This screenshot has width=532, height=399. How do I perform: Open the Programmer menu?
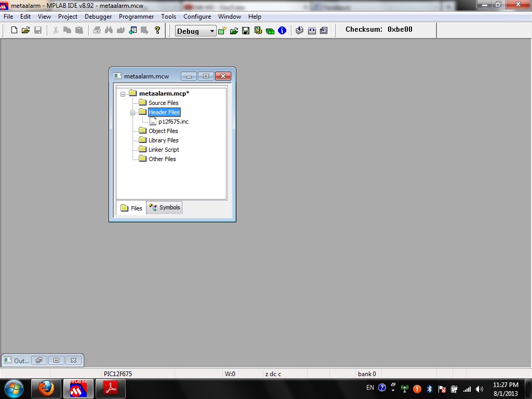[137, 17]
